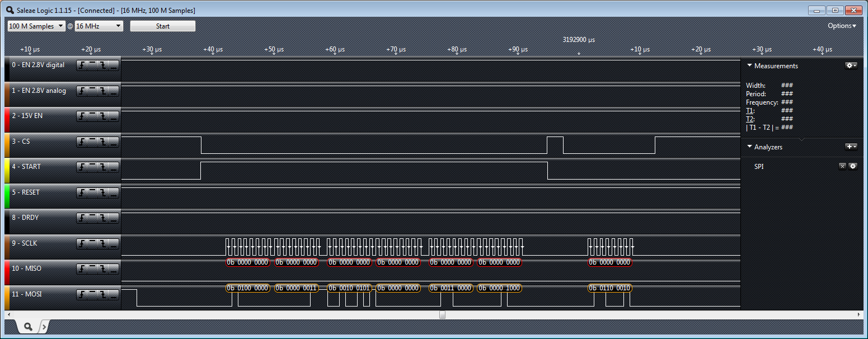Select the SPI analyzer entry
The image size is (868, 339).
tap(759, 166)
